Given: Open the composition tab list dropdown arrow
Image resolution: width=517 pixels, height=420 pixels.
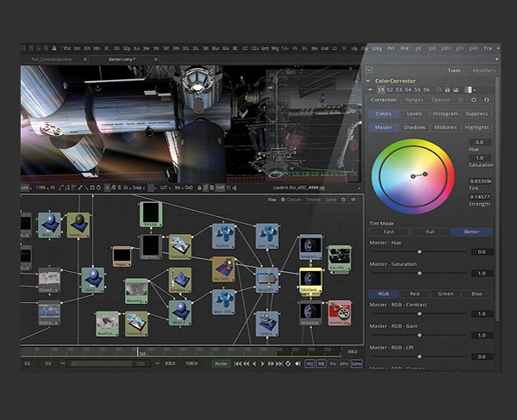Looking at the screenshot, I should tap(497, 59).
